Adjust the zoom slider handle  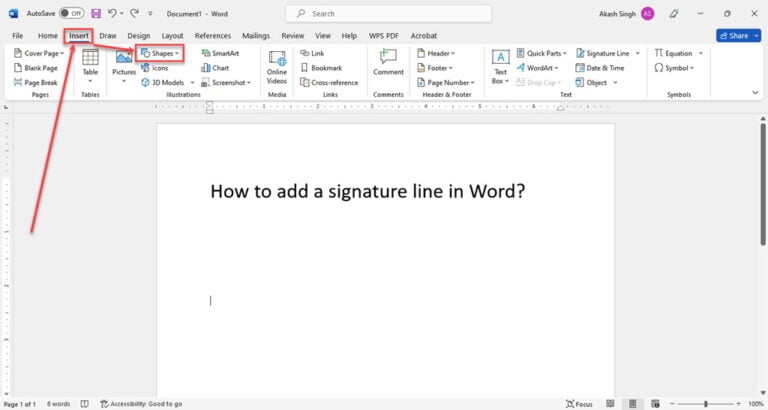[x=706, y=404]
